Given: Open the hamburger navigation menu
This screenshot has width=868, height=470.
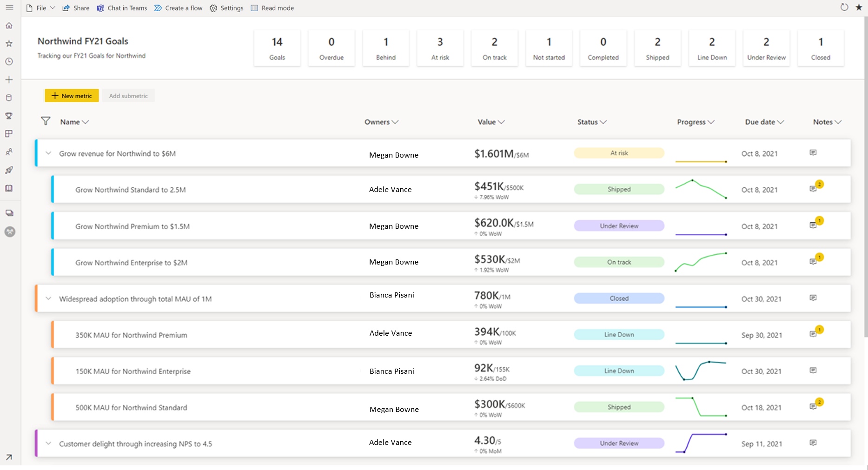Looking at the screenshot, I should (9, 7).
